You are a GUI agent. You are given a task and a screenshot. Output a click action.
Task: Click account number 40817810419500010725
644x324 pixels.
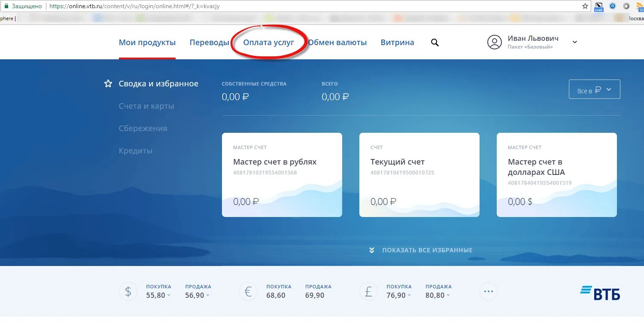[402, 173]
